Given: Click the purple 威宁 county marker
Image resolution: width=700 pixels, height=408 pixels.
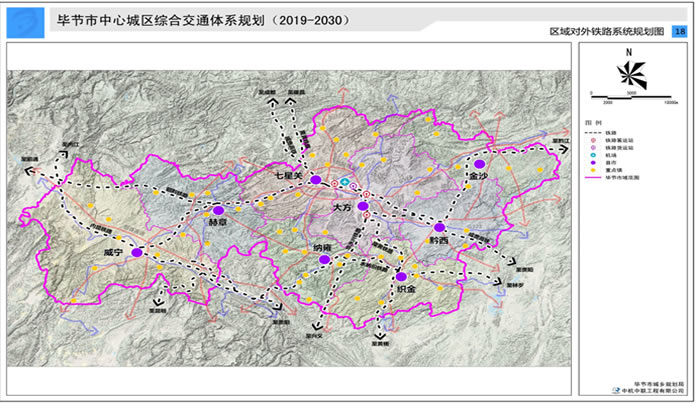Looking at the screenshot, I should [136, 253].
